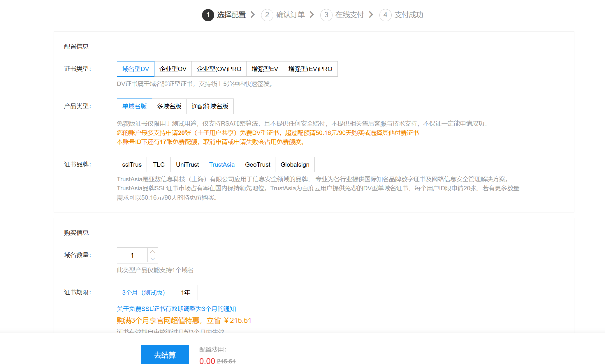This screenshot has height=364, width=605.
Task: Click step 2 confirm order circle
Action: (x=267, y=15)
